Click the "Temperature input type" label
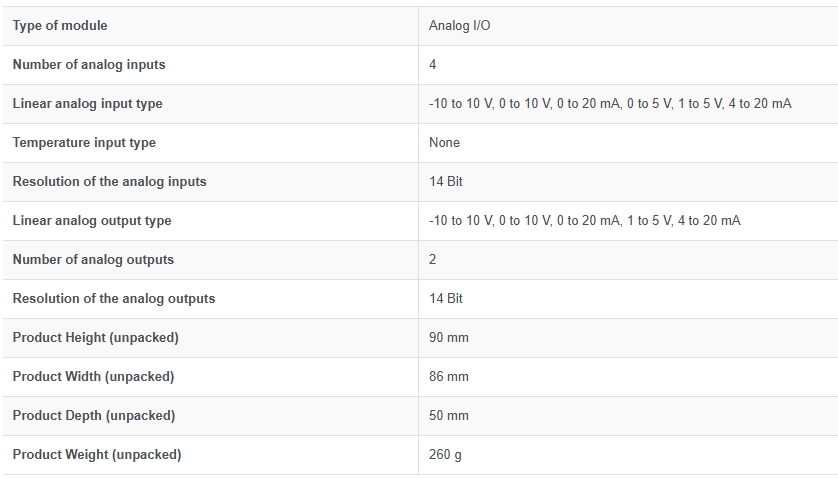 (84, 143)
